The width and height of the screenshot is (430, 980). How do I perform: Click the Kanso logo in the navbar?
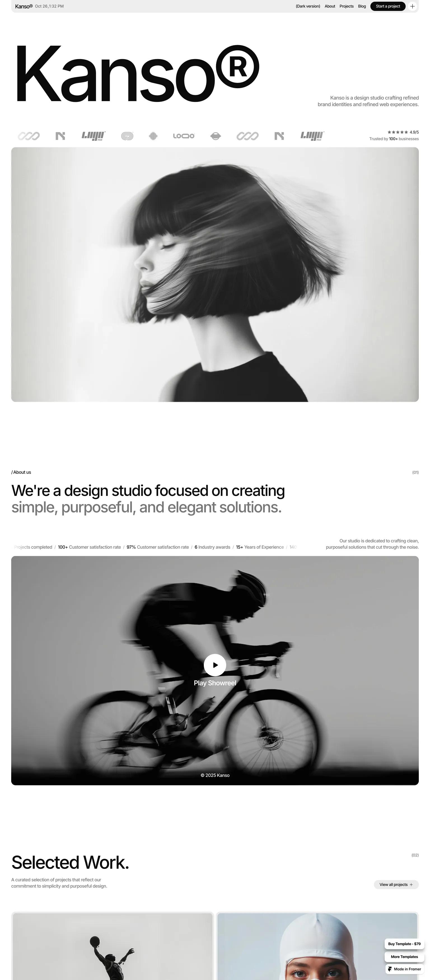24,6
